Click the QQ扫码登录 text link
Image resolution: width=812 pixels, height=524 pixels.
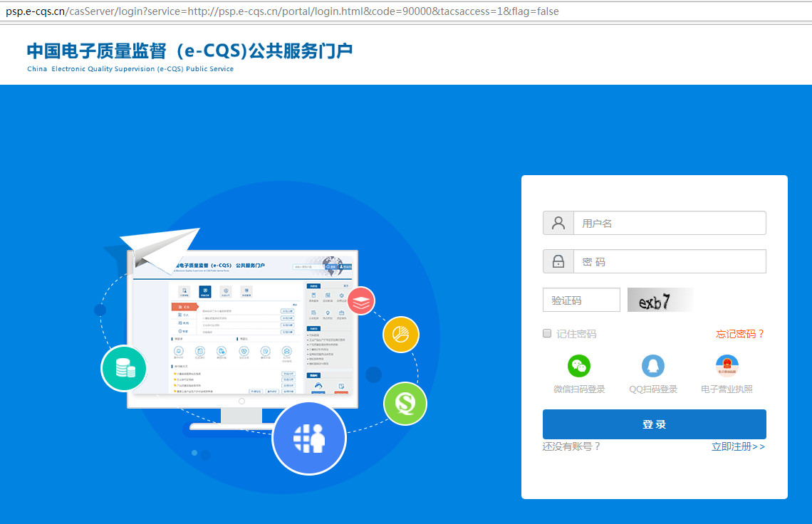[x=653, y=389]
